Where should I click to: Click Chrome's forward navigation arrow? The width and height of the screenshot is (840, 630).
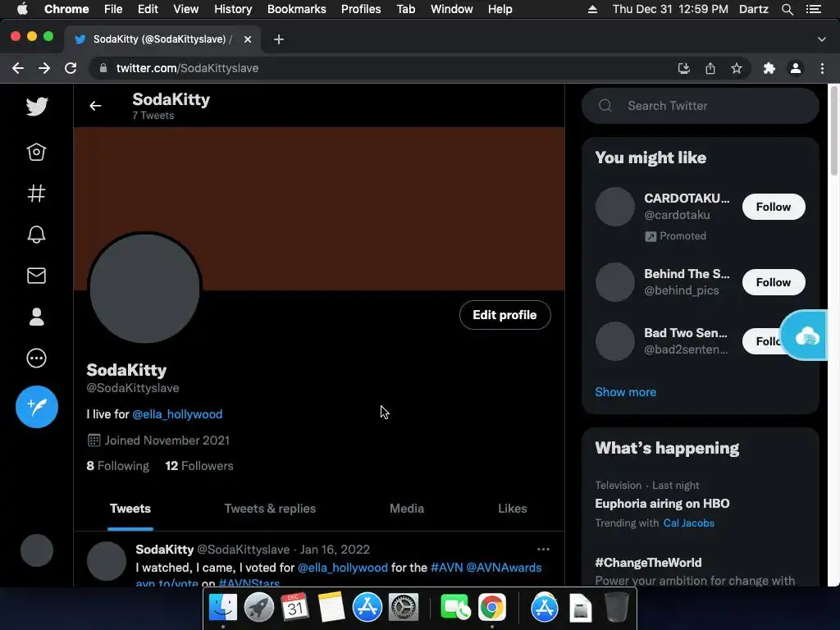coord(44,68)
